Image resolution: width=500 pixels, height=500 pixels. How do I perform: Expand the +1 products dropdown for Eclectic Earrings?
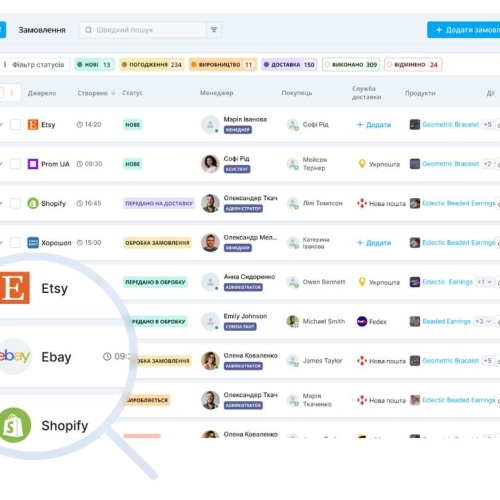[x=484, y=282]
